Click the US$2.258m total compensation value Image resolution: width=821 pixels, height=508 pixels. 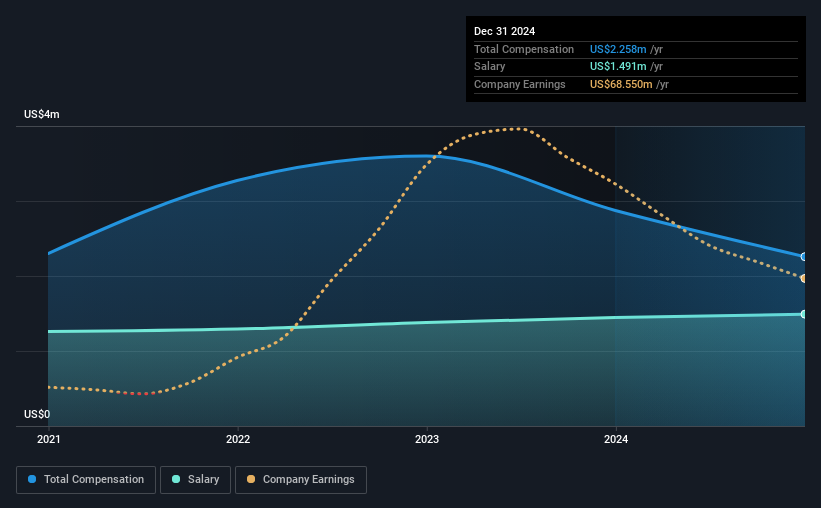pyautogui.click(x=618, y=49)
